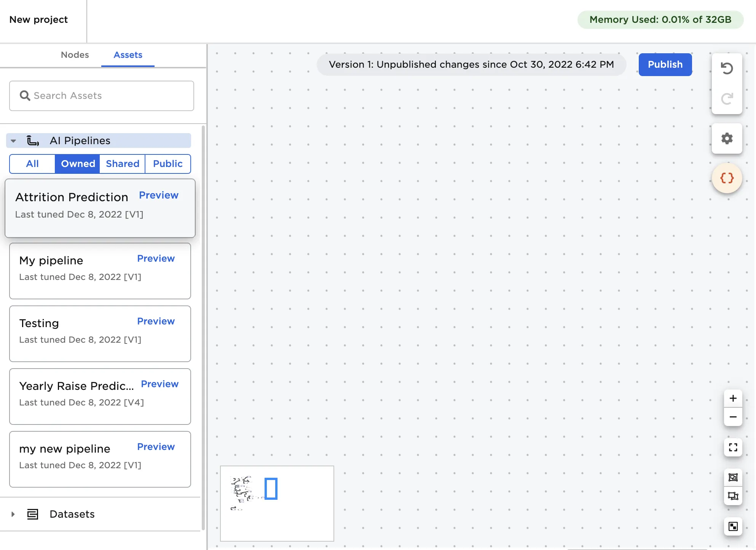Screen dimensions: 756x550
Task: Fit the pipeline to the screen
Action: (733, 448)
